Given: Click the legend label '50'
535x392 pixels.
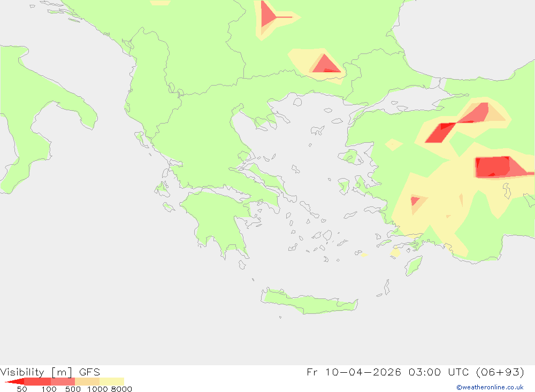Looking at the screenshot, I should coord(22,389).
